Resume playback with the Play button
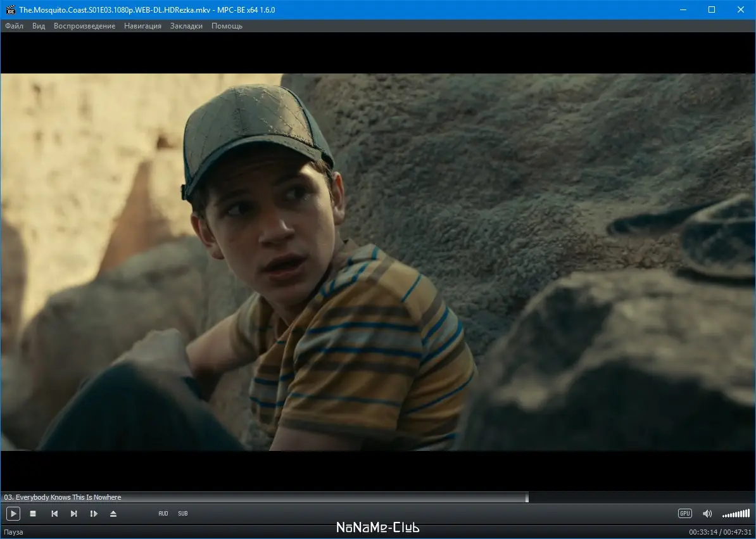 pyautogui.click(x=13, y=514)
